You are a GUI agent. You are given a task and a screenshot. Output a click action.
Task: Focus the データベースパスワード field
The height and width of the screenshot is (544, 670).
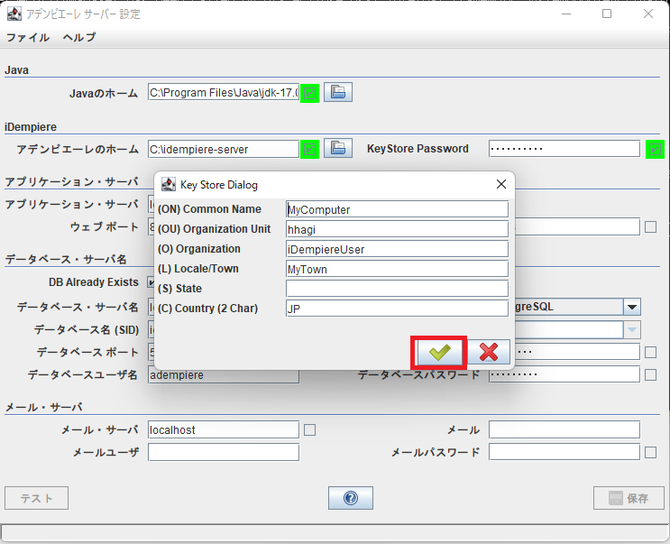564,375
